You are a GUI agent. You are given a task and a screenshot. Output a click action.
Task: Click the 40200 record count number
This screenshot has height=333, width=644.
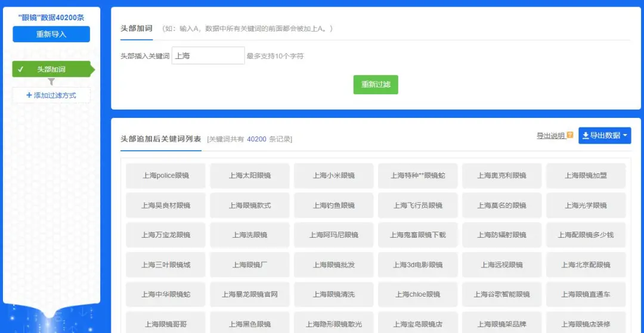click(256, 139)
